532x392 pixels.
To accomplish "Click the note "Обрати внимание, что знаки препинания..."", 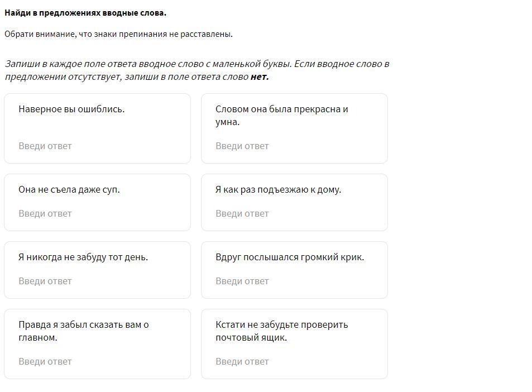I will tap(118, 34).
